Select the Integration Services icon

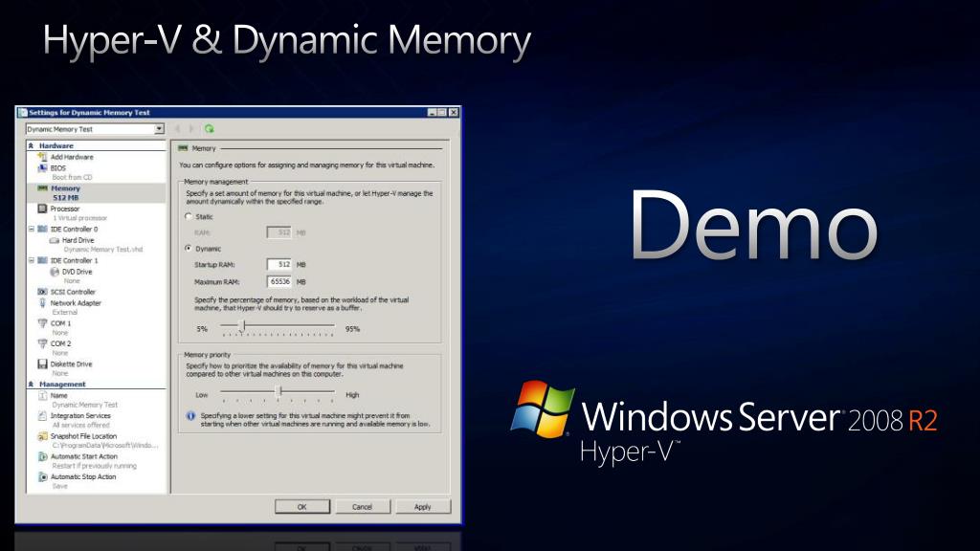42,415
